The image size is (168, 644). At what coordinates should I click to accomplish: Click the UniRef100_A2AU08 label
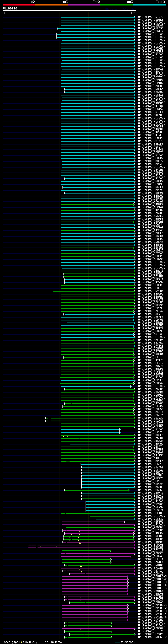pos(151,594)
